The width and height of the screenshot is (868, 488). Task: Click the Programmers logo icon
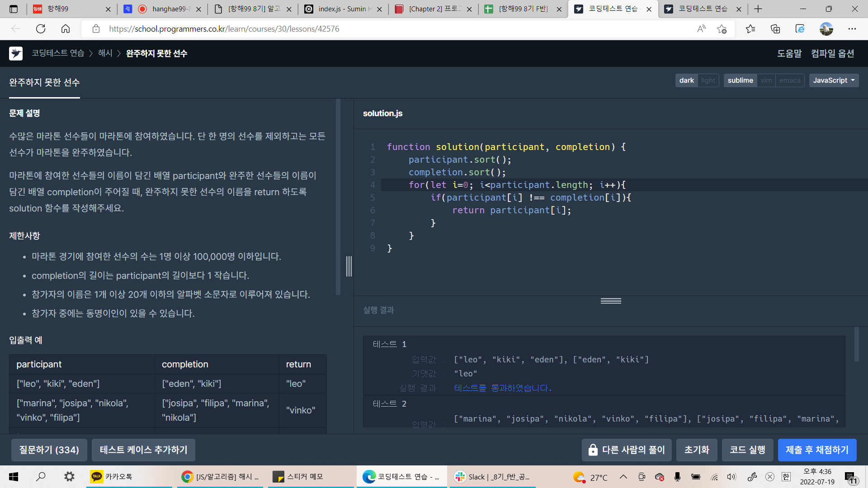(16, 53)
